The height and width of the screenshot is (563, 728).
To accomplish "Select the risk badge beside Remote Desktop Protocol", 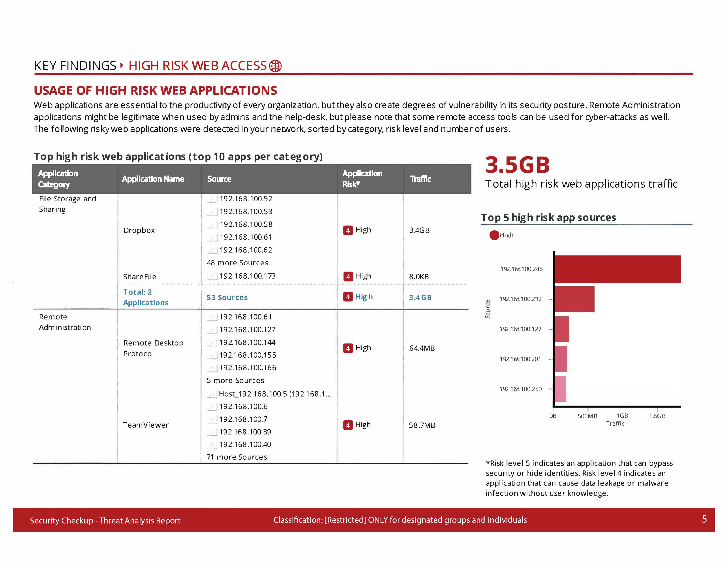I will [348, 348].
